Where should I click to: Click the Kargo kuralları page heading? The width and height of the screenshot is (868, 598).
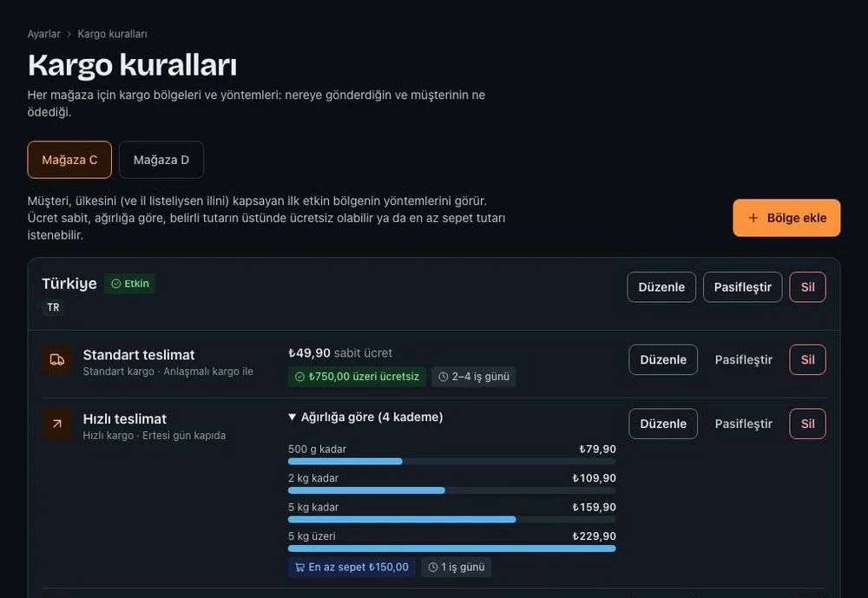tap(132, 65)
